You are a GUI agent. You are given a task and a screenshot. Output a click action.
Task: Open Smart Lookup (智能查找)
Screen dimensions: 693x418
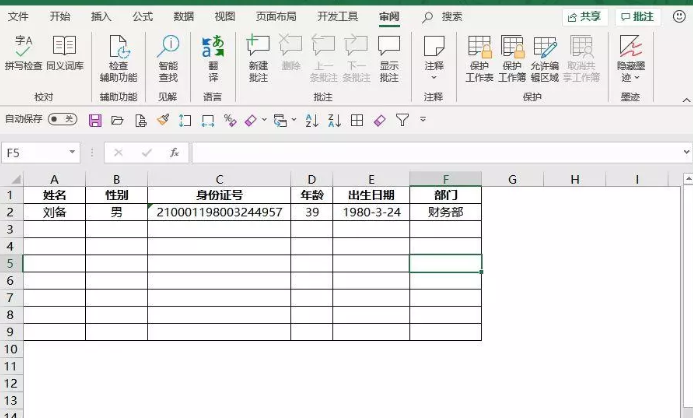168,59
